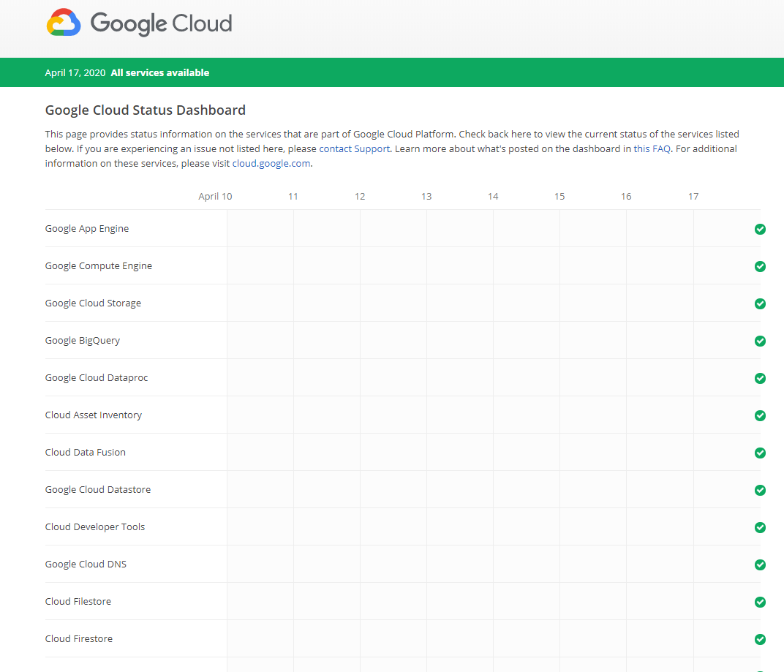
Task: Click the green status check for Google Cloud Storage
Action: pos(760,303)
